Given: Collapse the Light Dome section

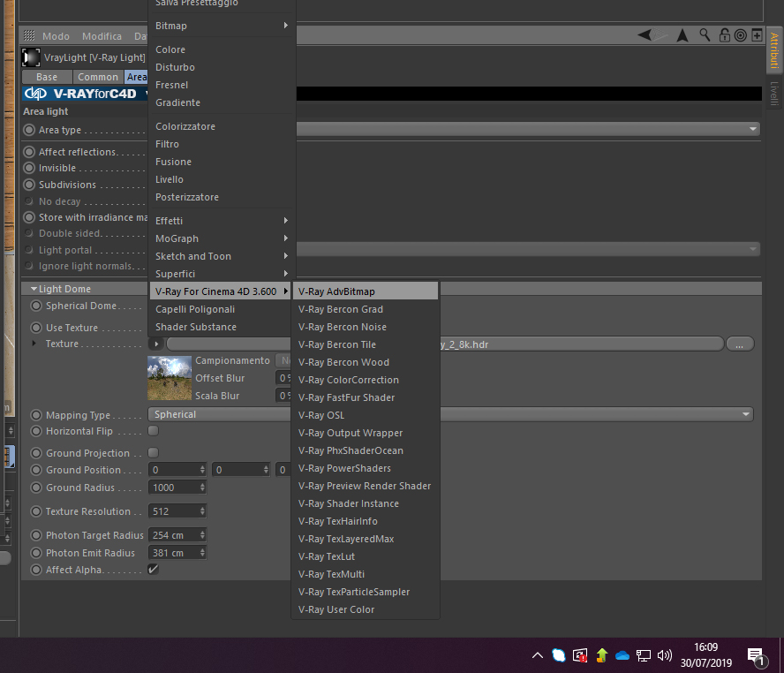Looking at the screenshot, I should [x=34, y=289].
